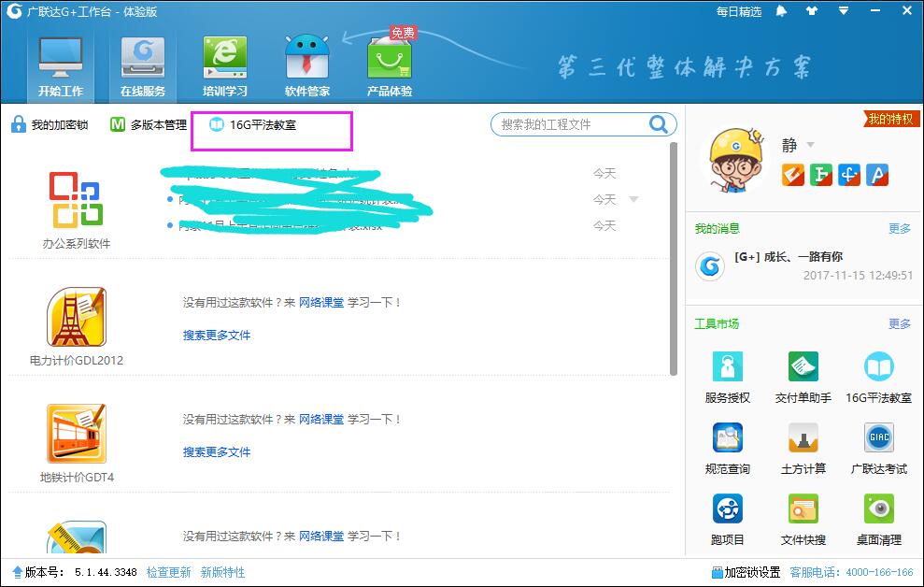
Task: Open 16G平法教室 toolbar shortcut
Action: pos(253,124)
